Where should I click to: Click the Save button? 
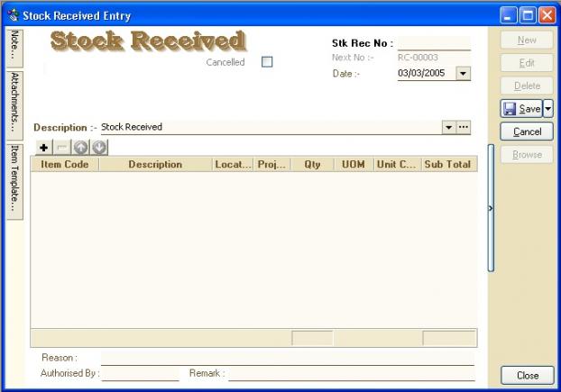tap(521, 109)
